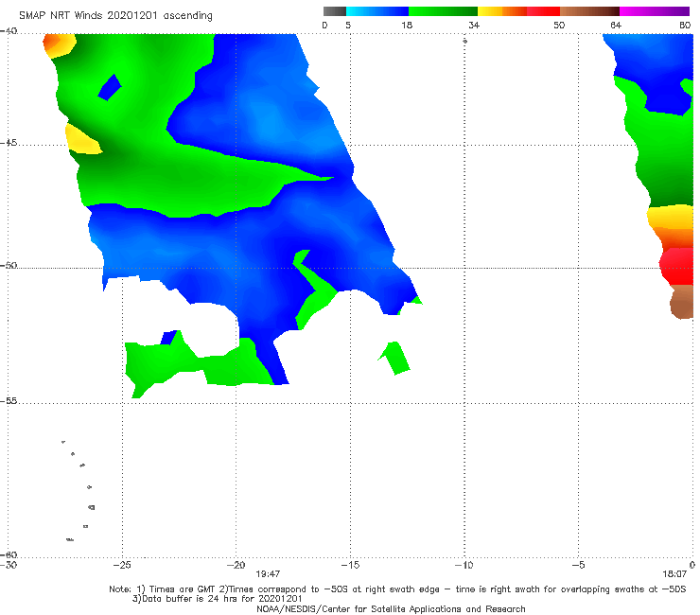The height and width of the screenshot is (615, 700).
Task: Click the title text 'SMAP NRT Winds 20201201 ascending'
Action: 115,16
